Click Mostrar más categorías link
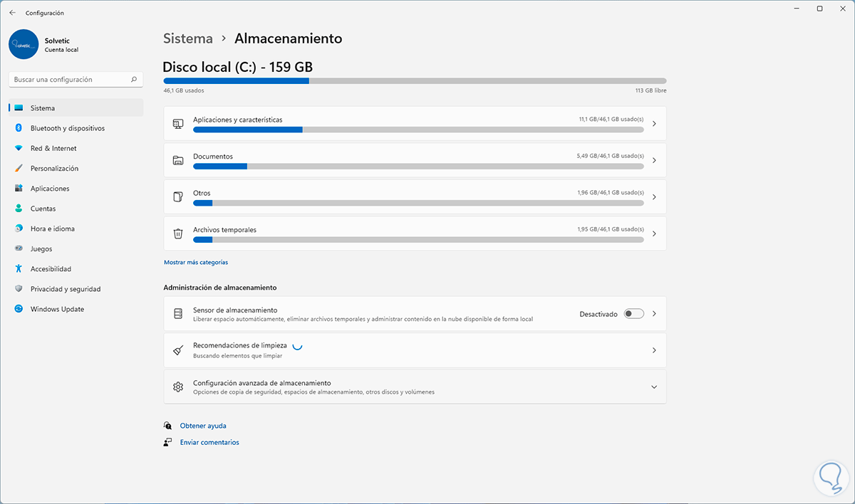The height and width of the screenshot is (504, 855). click(x=196, y=262)
